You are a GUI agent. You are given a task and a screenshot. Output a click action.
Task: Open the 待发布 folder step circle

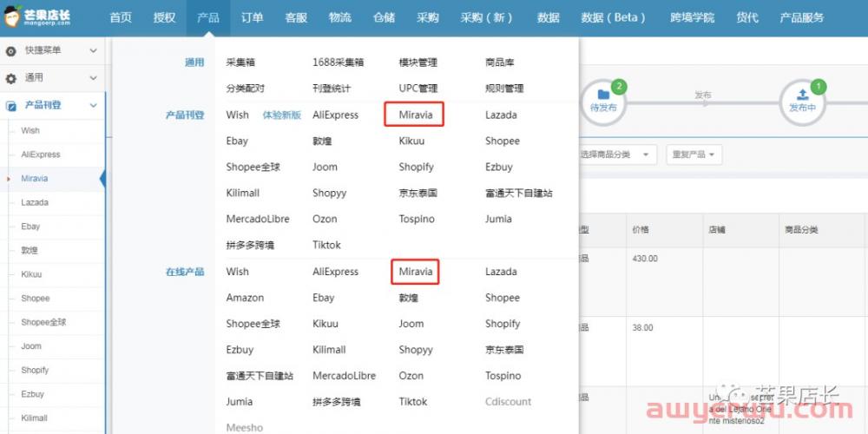[x=603, y=102]
